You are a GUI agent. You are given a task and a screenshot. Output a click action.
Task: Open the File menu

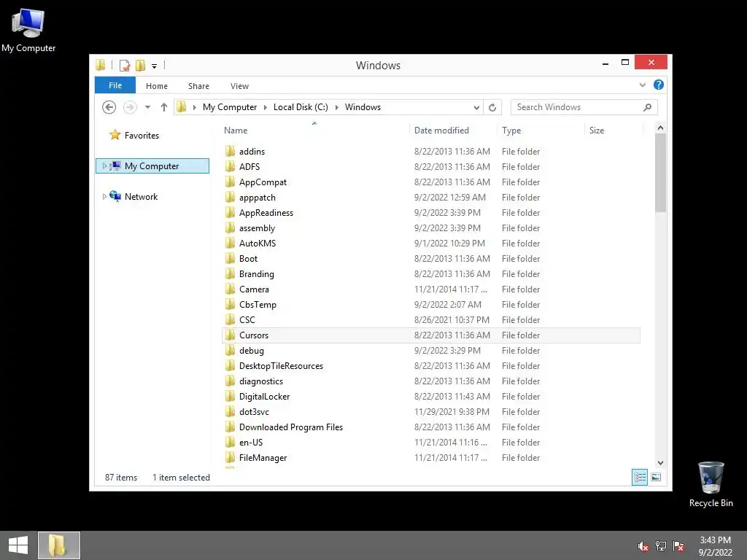[x=115, y=85]
